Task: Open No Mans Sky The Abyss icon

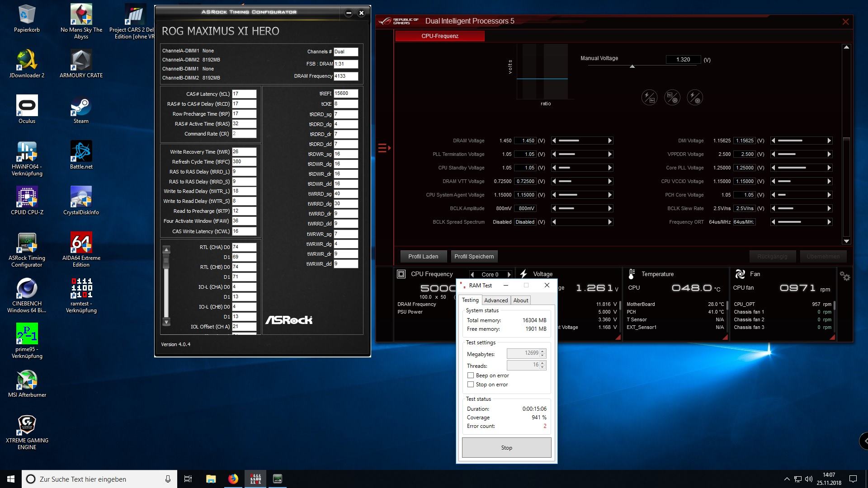Action: [81, 22]
